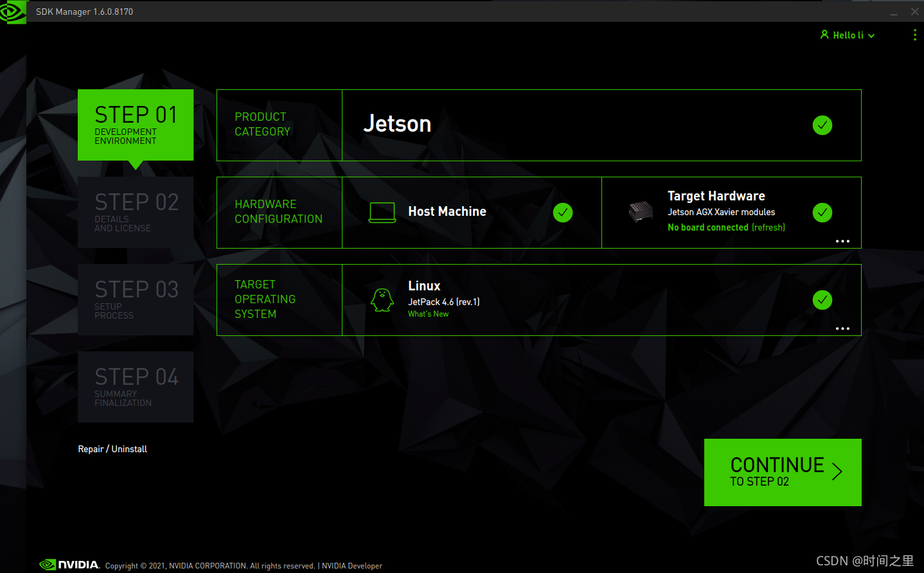The width and height of the screenshot is (924, 573).
Task: Go to STEP 04 Summary Finalization
Action: pyautogui.click(x=136, y=387)
